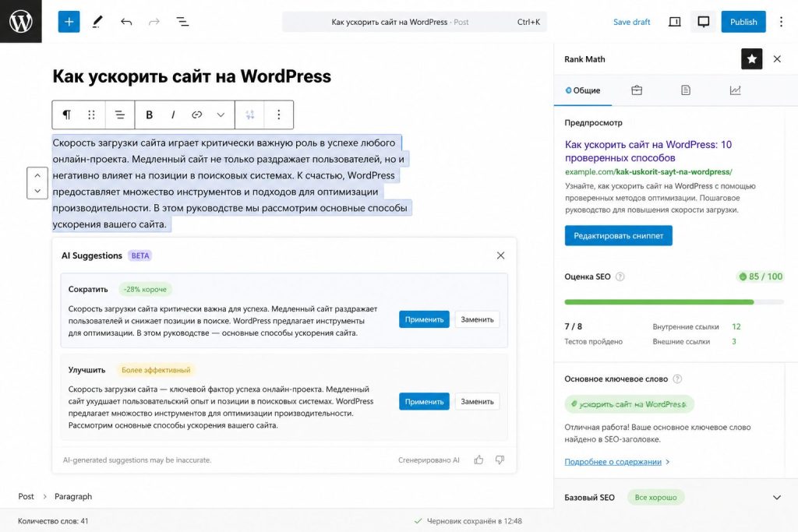Switch to the Общие tab
The height and width of the screenshot is (532, 798).
tap(583, 90)
